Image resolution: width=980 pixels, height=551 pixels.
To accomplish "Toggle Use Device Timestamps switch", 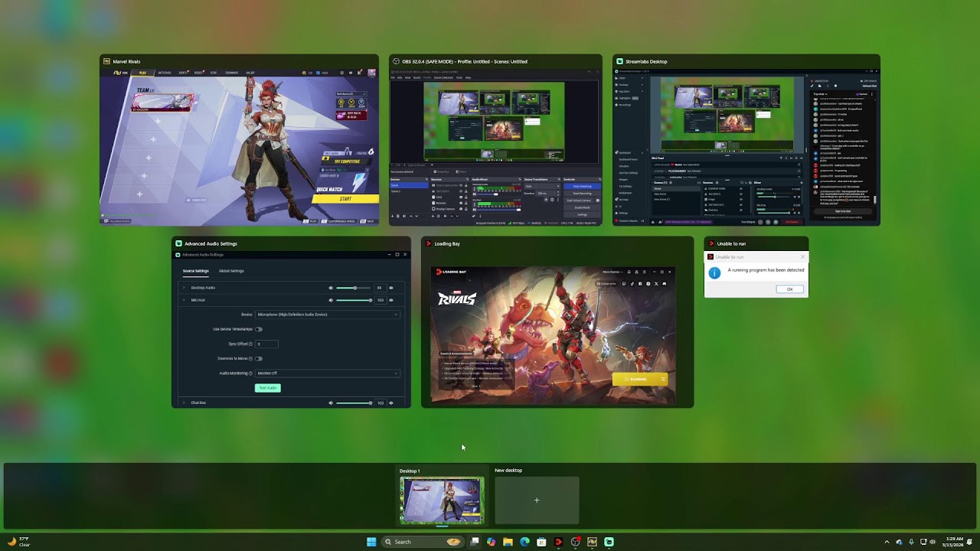I will pyautogui.click(x=259, y=329).
